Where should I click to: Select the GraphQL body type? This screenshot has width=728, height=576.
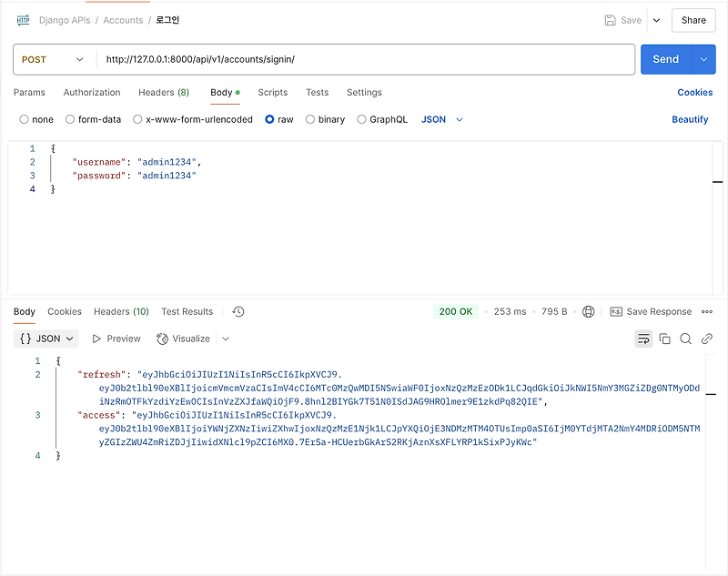361,119
